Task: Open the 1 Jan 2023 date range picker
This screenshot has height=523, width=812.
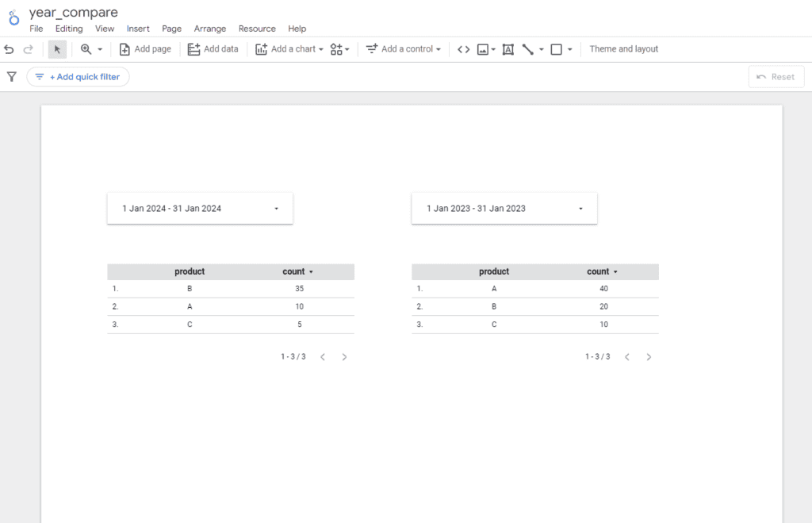Action: (x=504, y=209)
